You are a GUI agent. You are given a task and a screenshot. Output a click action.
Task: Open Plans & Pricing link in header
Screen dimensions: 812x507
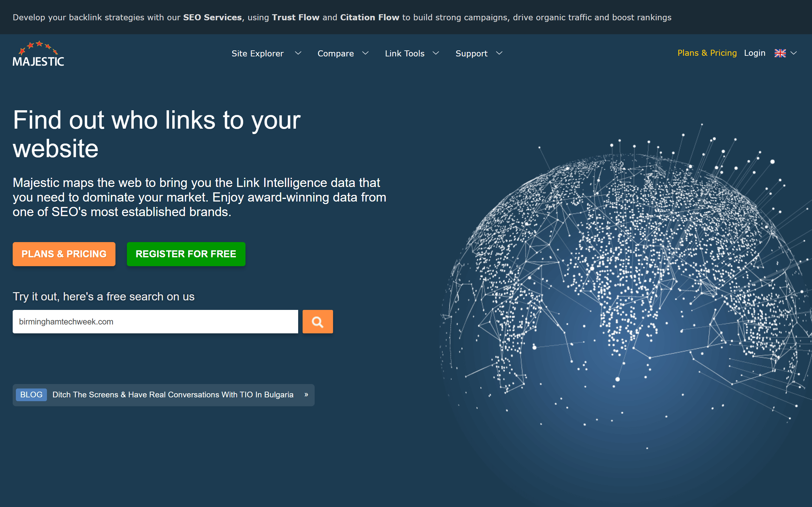click(707, 53)
